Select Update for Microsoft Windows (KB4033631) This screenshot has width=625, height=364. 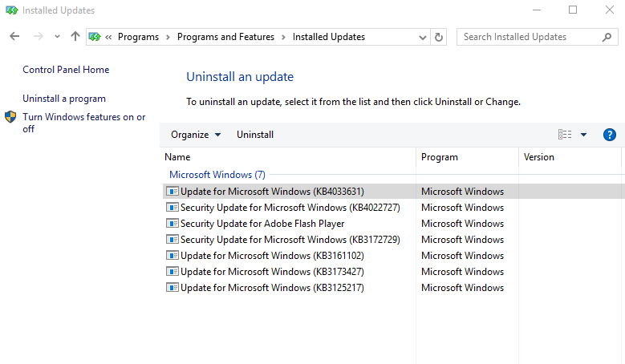pos(272,192)
